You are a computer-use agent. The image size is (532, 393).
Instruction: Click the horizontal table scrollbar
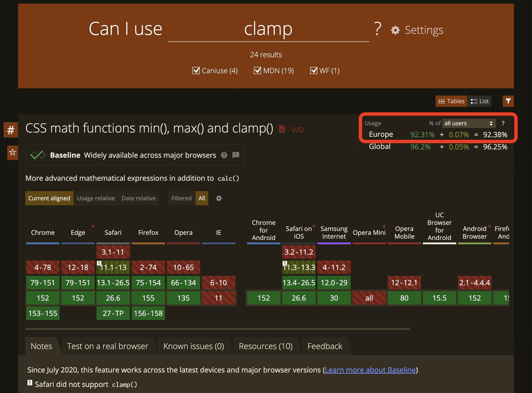tap(218, 329)
